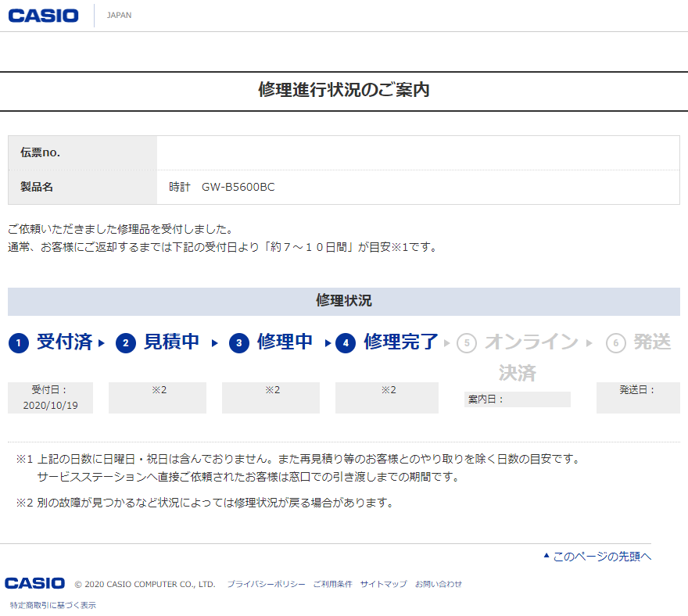Image resolution: width=688 pixels, height=616 pixels.
Task: Click the step 4 circle icon
Action: pyautogui.click(x=346, y=343)
